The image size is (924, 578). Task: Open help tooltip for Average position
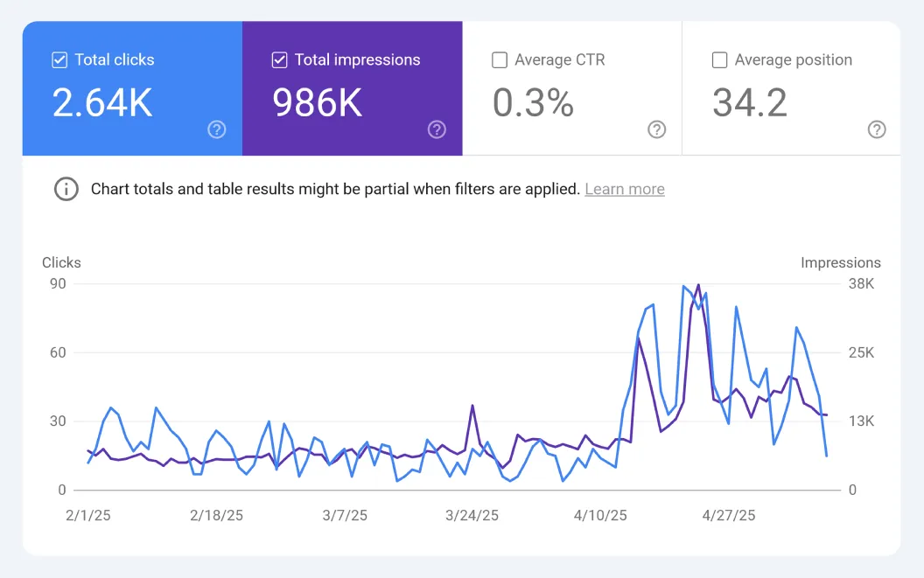[x=877, y=129]
